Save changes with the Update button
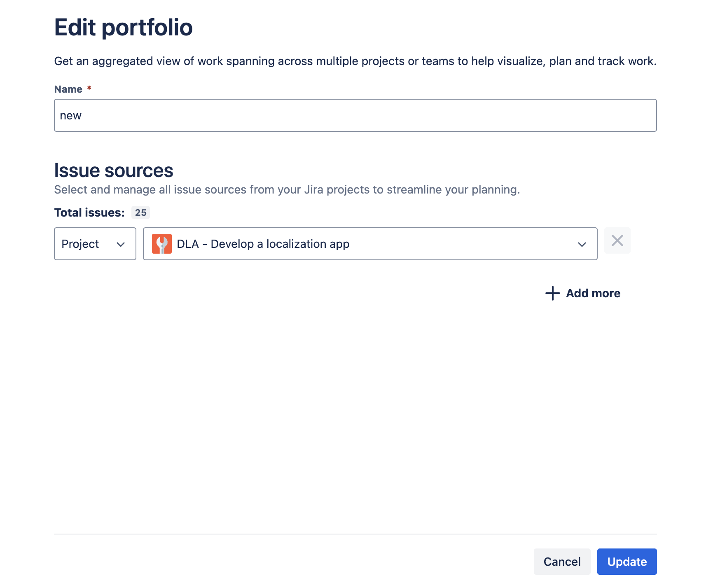Viewport: 706px width, 588px height. click(627, 562)
